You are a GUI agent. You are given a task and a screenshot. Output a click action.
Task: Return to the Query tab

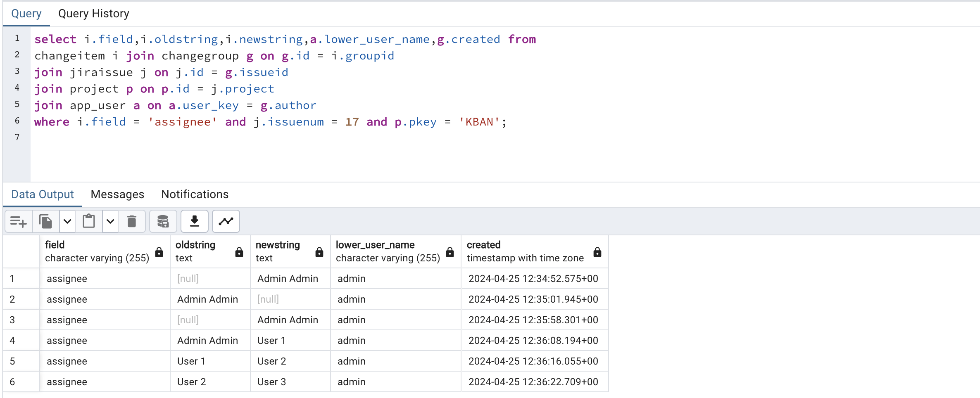[x=26, y=14]
